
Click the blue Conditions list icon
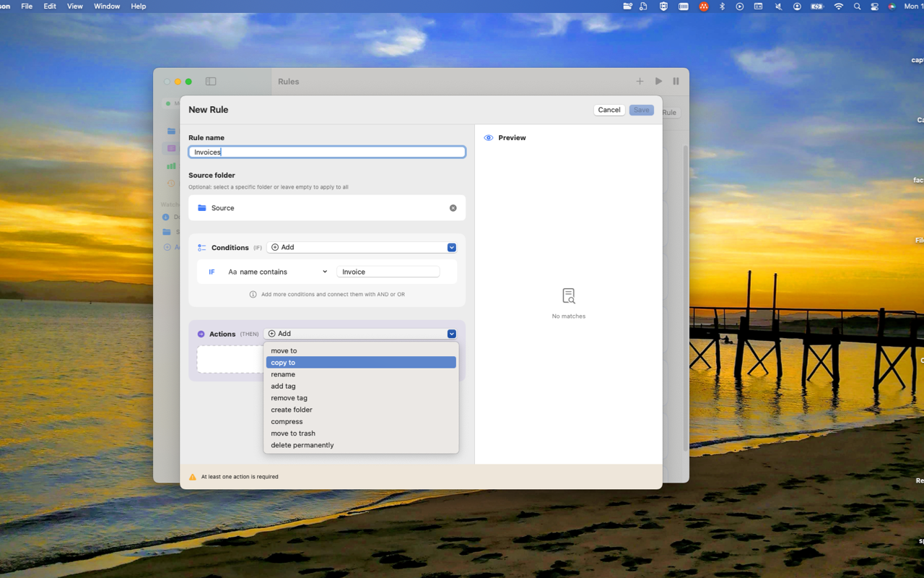tap(201, 247)
